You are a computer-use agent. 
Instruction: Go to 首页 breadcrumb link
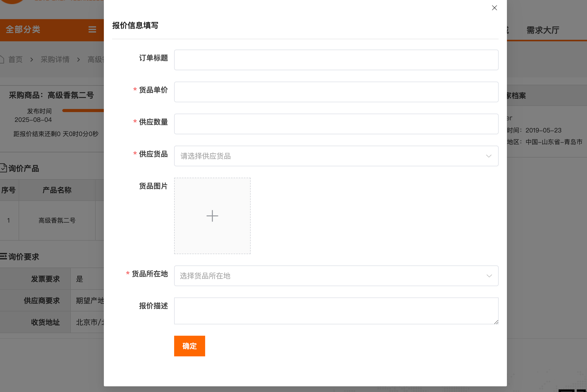pyautogui.click(x=16, y=59)
